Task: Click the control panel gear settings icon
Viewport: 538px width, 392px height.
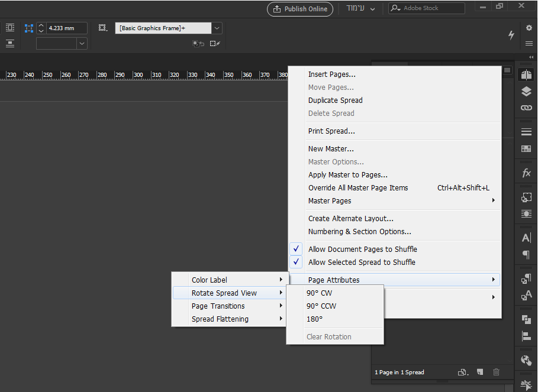Action: coord(529,28)
